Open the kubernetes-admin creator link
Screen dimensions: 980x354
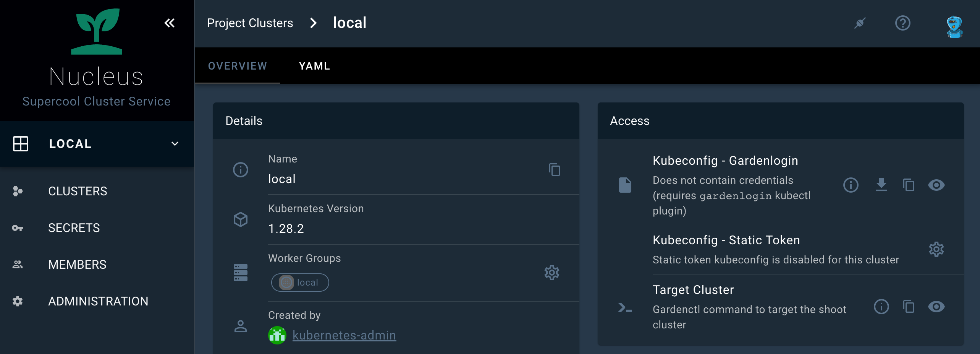pos(344,335)
